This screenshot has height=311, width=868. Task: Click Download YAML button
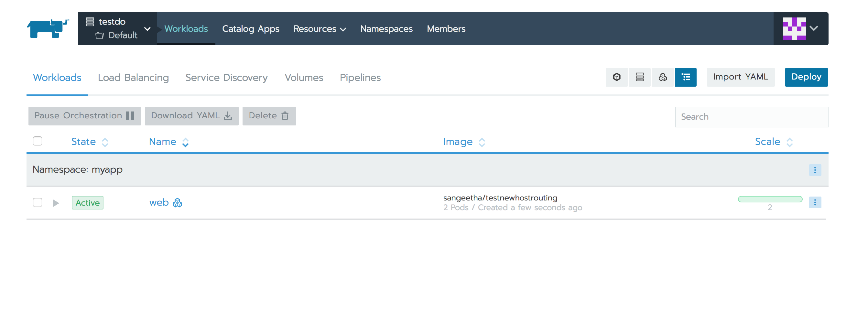(191, 116)
